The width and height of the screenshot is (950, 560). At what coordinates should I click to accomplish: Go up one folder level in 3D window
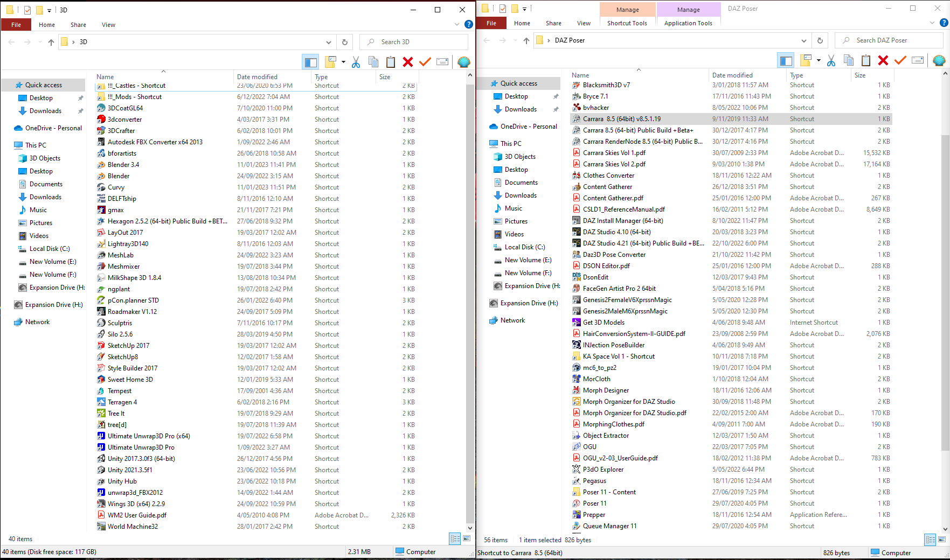pyautogui.click(x=51, y=42)
